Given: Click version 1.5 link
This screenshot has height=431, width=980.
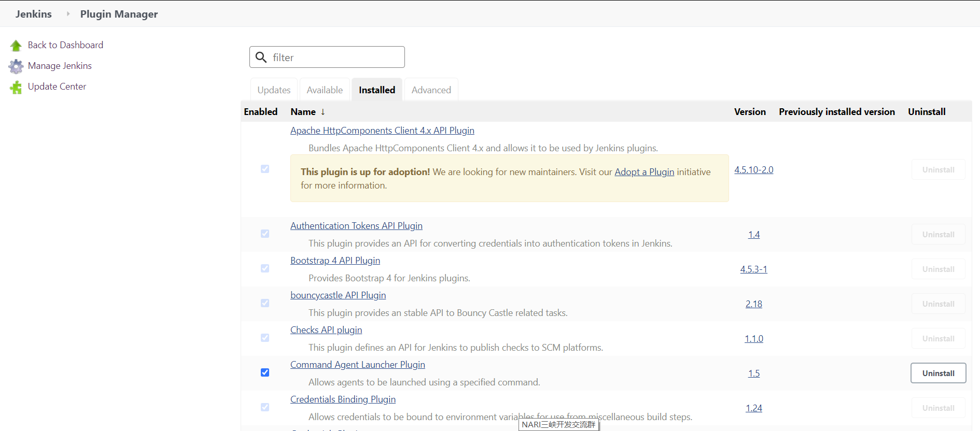Looking at the screenshot, I should click(754, 373).
